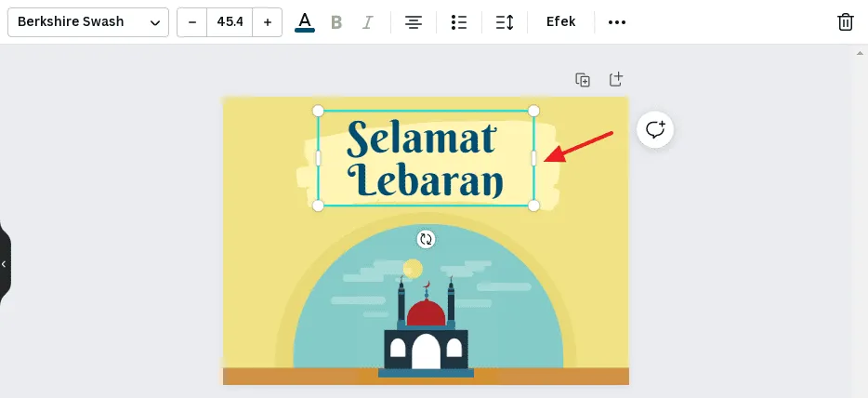The height and width of the screenshot is (398, 868).
Task: Increase font size with plus button
Action: coord(268,22)
